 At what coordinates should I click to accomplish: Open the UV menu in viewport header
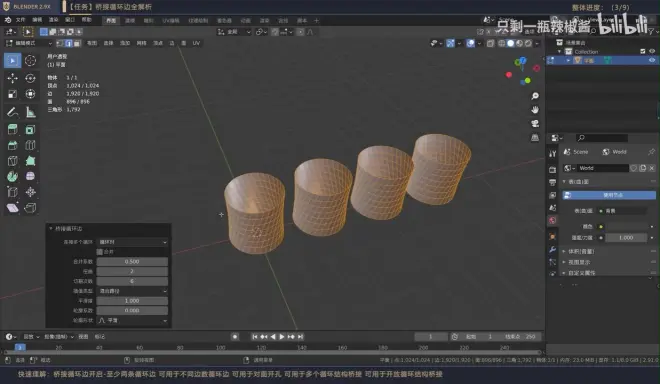(x=196, y=43)
